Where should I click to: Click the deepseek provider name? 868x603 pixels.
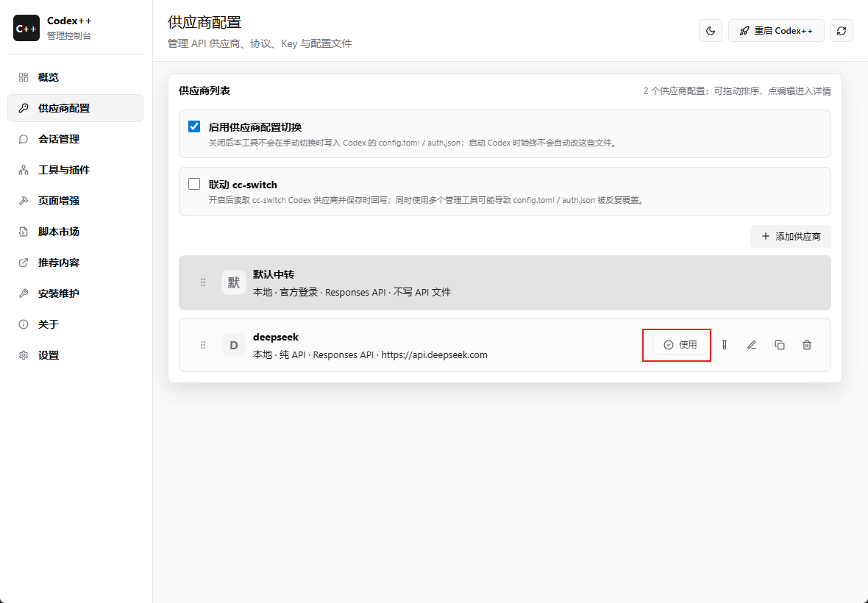(x=276, y=338)
